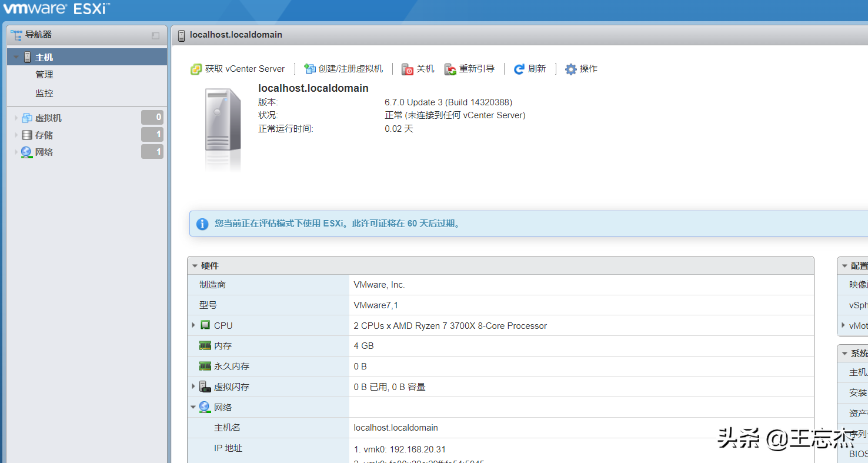Click the 重新引导 reboot icon
This screenshot has height=463, width=868.
coord(450,69)
